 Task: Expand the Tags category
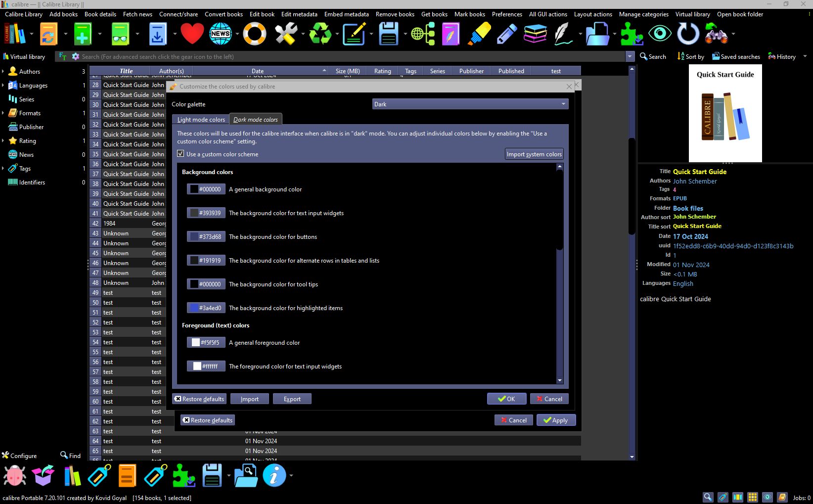pos(3,168)
